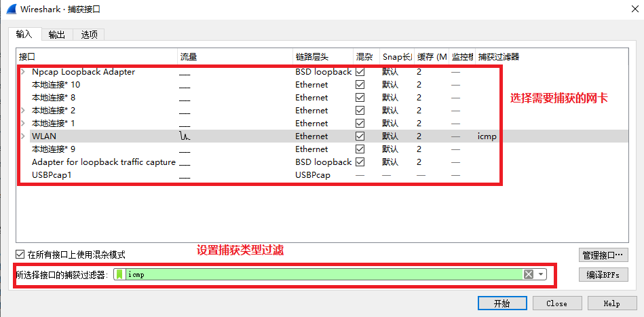Image resolution: width=644 pixels, height=317 pixels.
Task: Open Help for capture interfaces
Action: (612, 303)
